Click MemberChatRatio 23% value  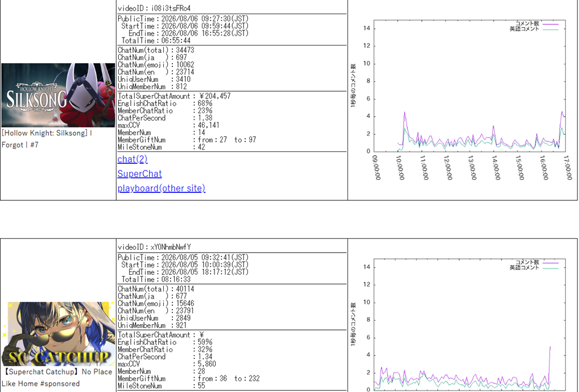205,110
